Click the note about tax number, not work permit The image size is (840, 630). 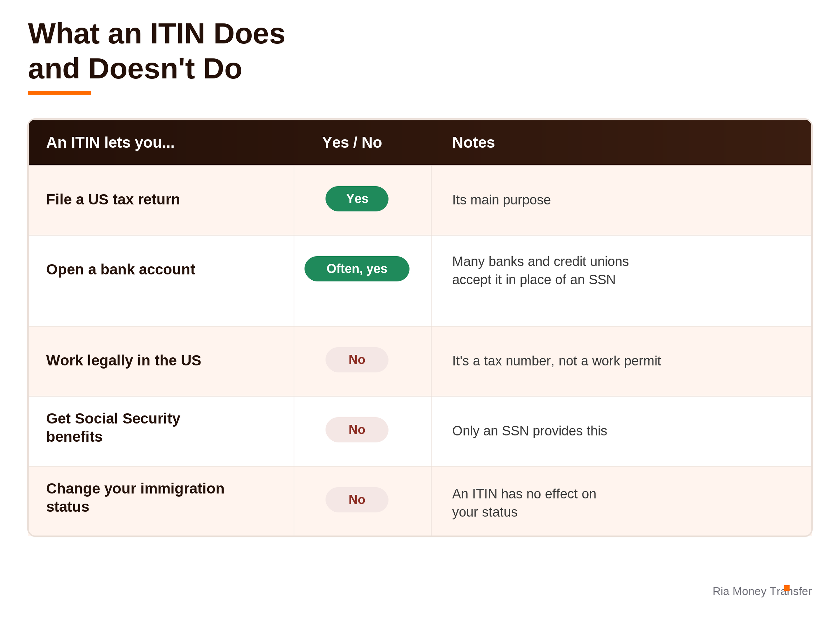click(556, 361)
